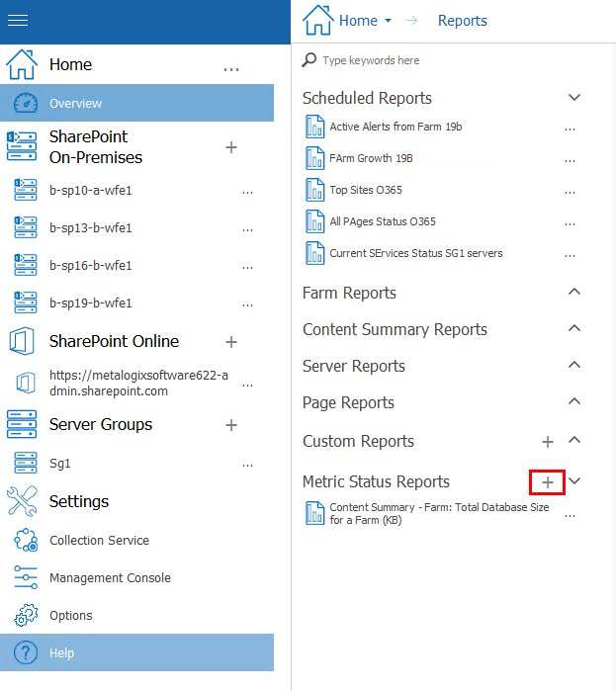Open ellipsis menu for Active Alerts from Farm 19b
The height and width of the screenshot is (691, 616).
[570, 130]
